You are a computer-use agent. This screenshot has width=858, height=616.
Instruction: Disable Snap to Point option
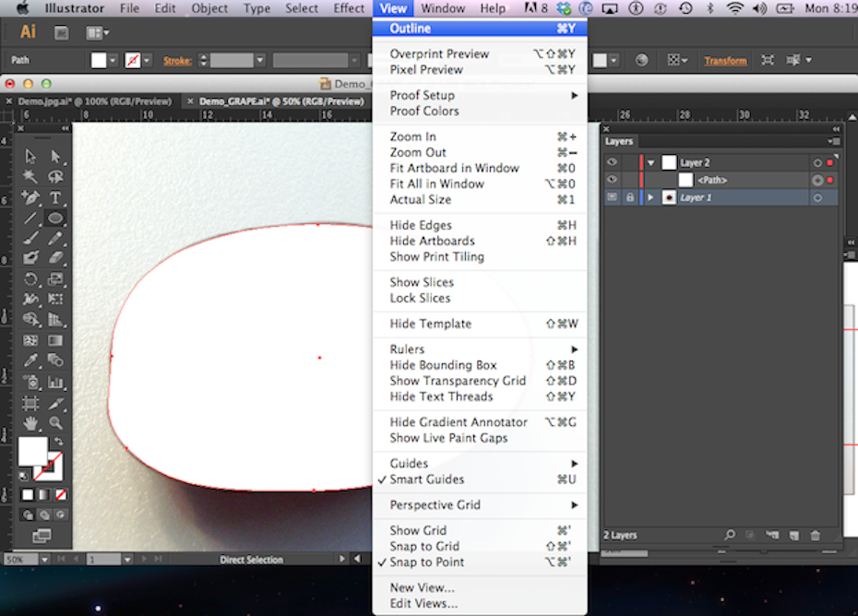426,563
